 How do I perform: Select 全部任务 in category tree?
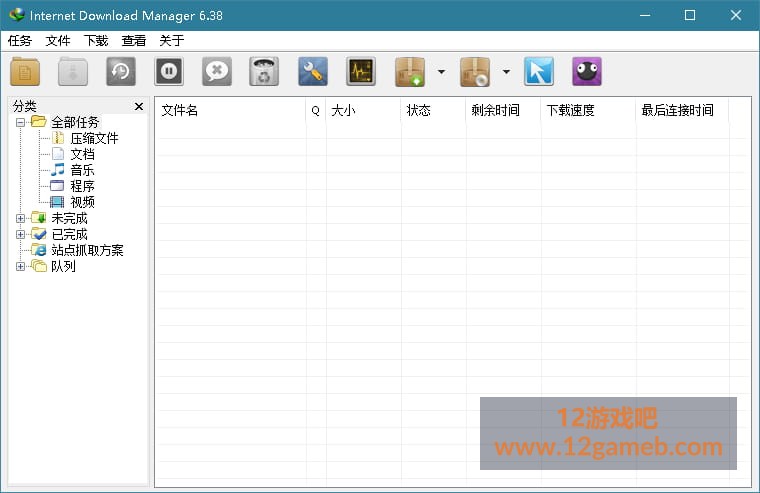[75, 122]
